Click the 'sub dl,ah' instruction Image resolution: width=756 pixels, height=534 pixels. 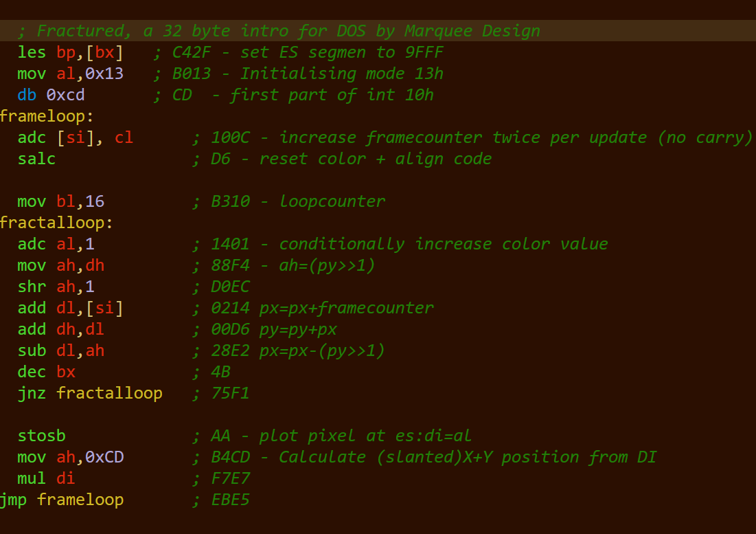(x=61, y=351)
